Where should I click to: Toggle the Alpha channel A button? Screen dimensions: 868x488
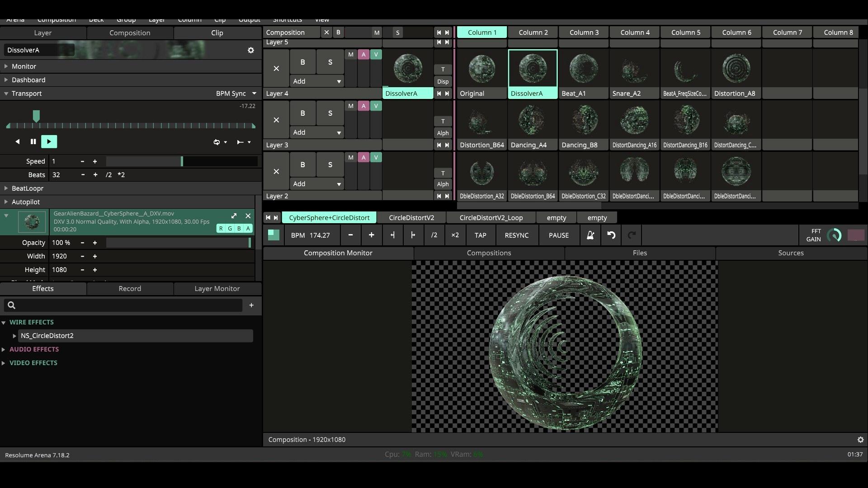248,228
